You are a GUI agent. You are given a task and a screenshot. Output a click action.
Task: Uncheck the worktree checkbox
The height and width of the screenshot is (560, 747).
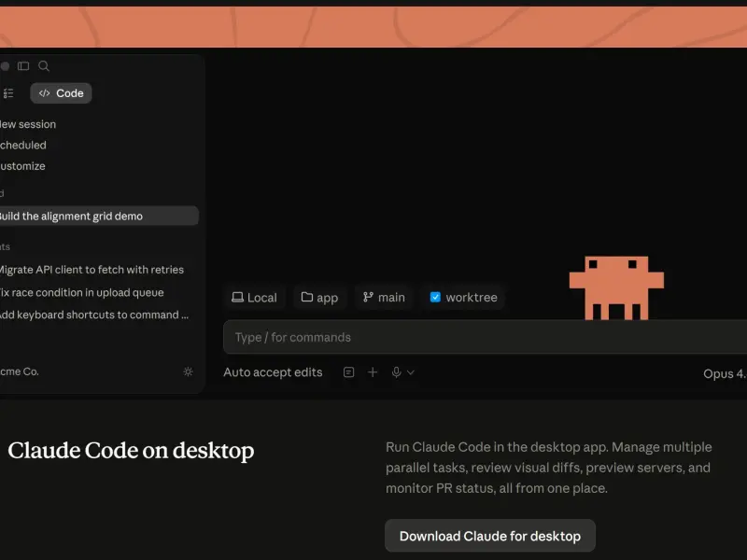(x=435, y=297)
